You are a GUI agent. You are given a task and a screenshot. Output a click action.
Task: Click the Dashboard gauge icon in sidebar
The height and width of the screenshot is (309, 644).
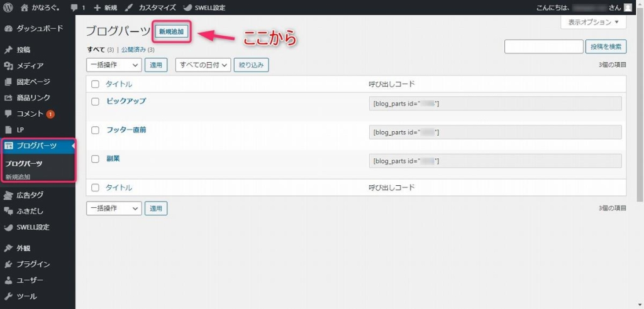pyautogui.click(x=8, y=29)
